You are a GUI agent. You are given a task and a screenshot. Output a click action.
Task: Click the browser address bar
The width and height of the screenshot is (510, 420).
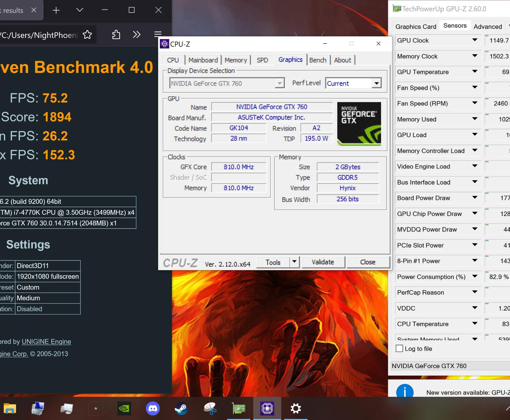[x=39, y=35]
